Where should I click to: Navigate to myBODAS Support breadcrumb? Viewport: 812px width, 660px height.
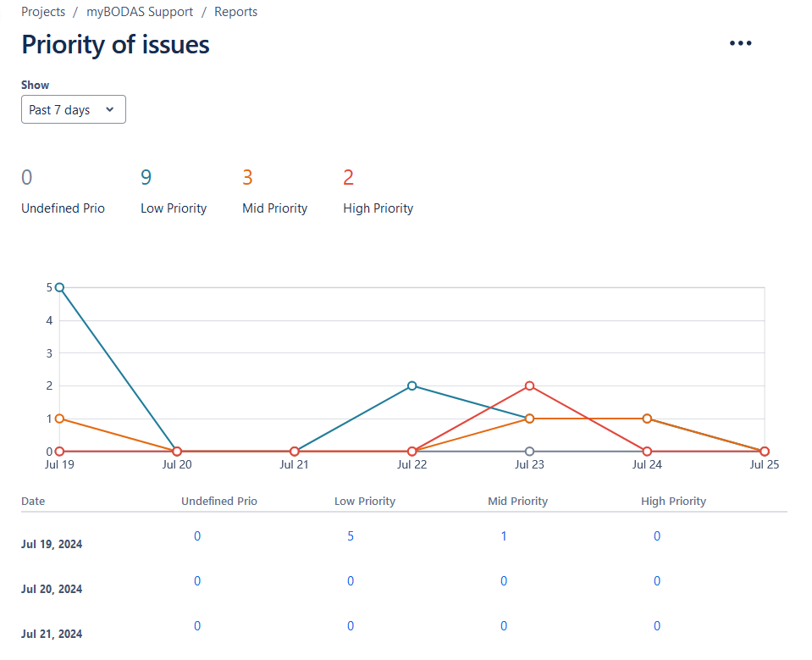(x=140, y=12)
